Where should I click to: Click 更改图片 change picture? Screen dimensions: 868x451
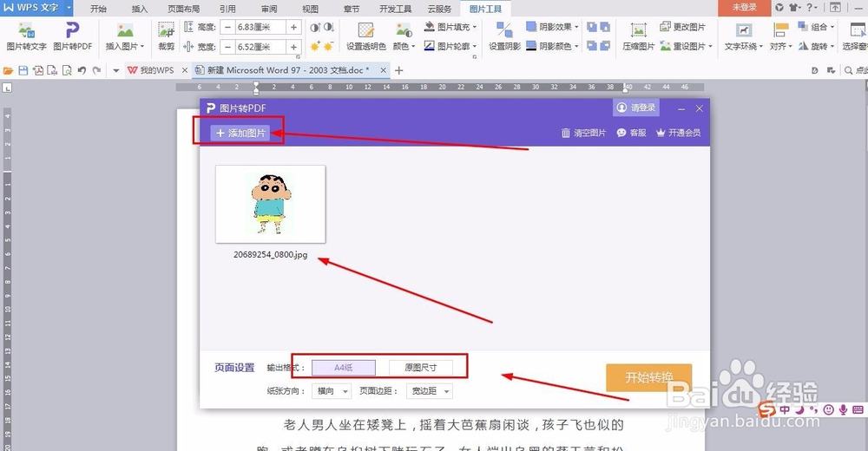click(x=682, y=27)
